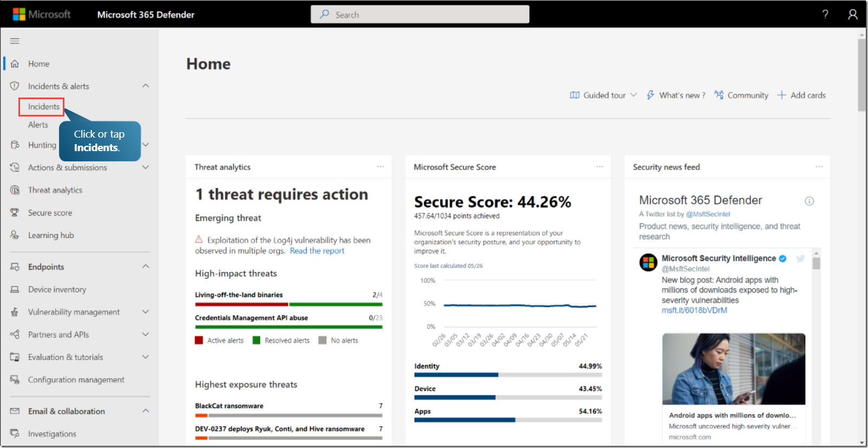Viewport: 868px width, 448px height.
Task: Follow the Read the report link
Action: [x=317, y=251]
